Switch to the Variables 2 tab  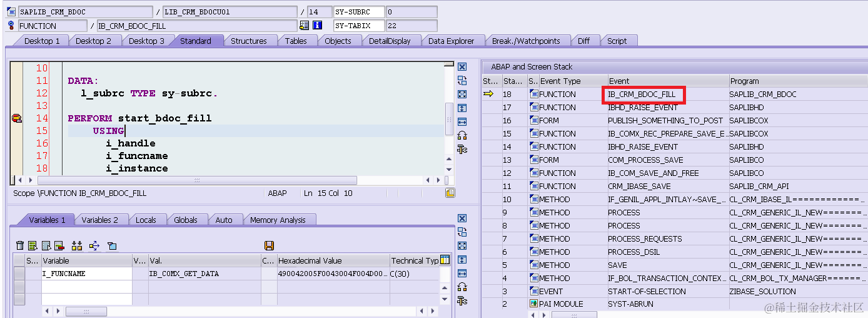click(99, 220)
